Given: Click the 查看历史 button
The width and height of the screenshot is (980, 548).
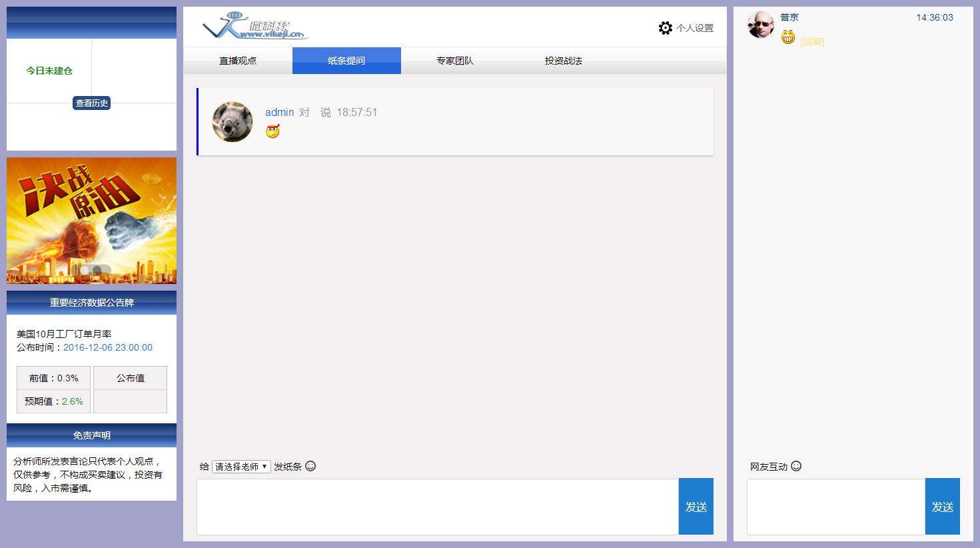Looking at the screenshot, I should pyautogui.click(x=92, y=103).
